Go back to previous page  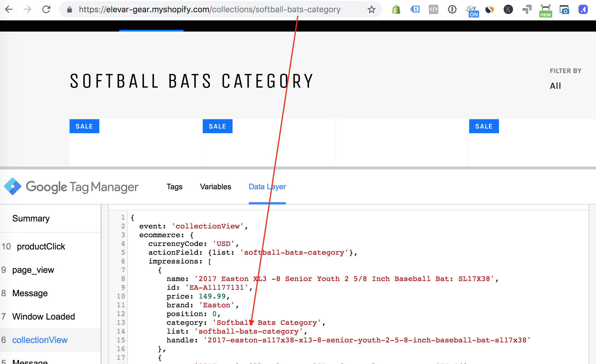9,10
